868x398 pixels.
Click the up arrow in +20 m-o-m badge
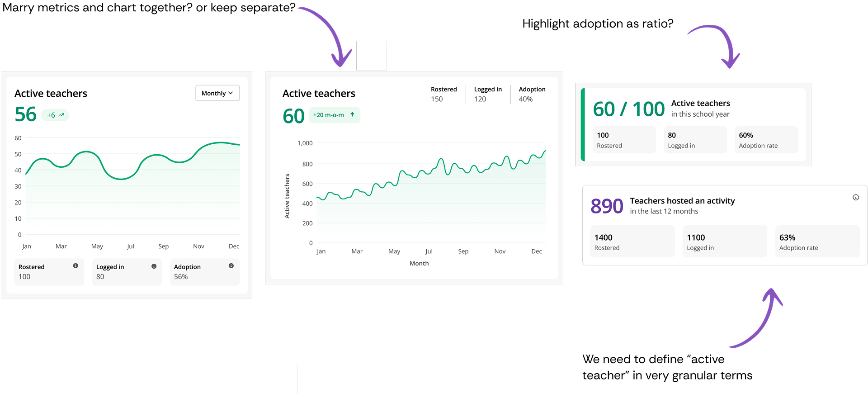352,115
